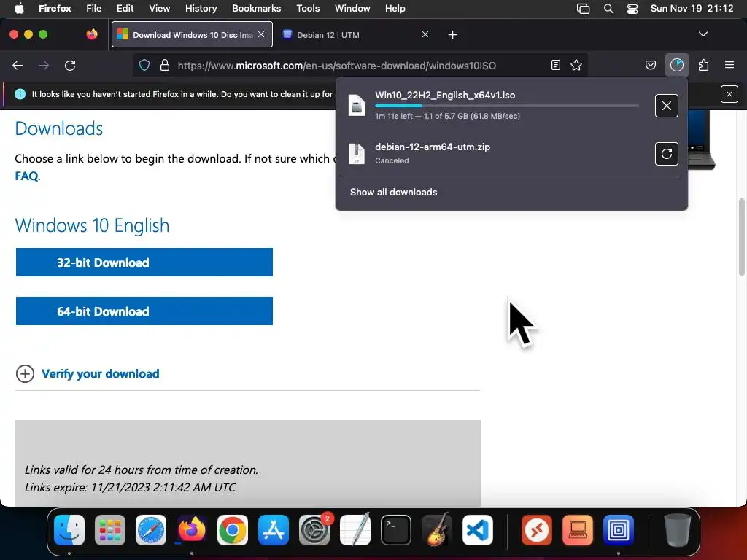Image resolution: width=747 pixels, height=560 pixels.
Task: Click the Verify your download link text
Action: [x=101, y=374]
